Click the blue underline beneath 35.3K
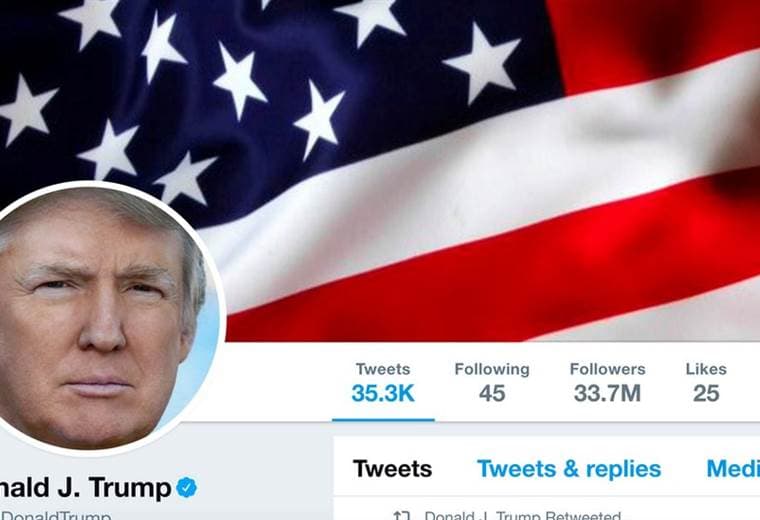760x520 pixels. [x=383, y=420]
